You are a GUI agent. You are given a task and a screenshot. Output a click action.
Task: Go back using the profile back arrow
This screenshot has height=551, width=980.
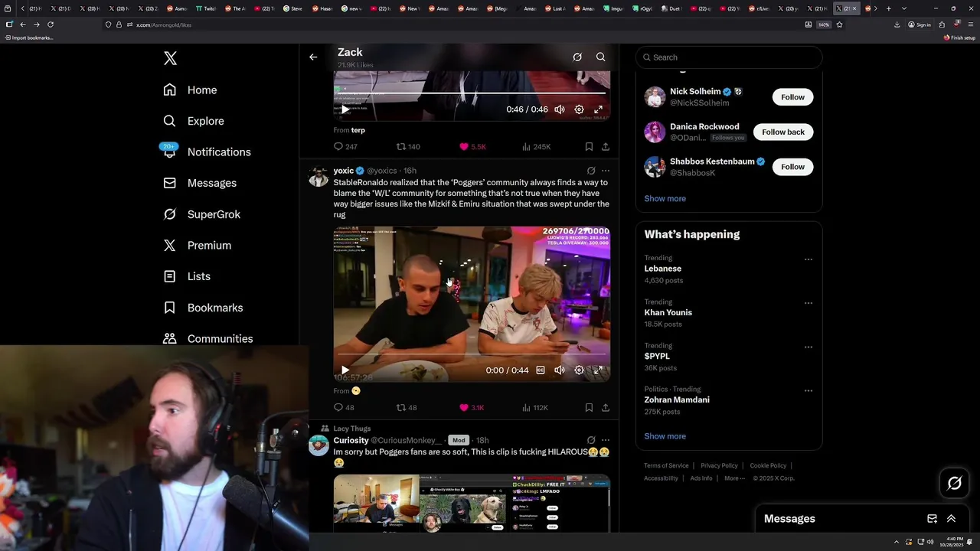(313, 57)
